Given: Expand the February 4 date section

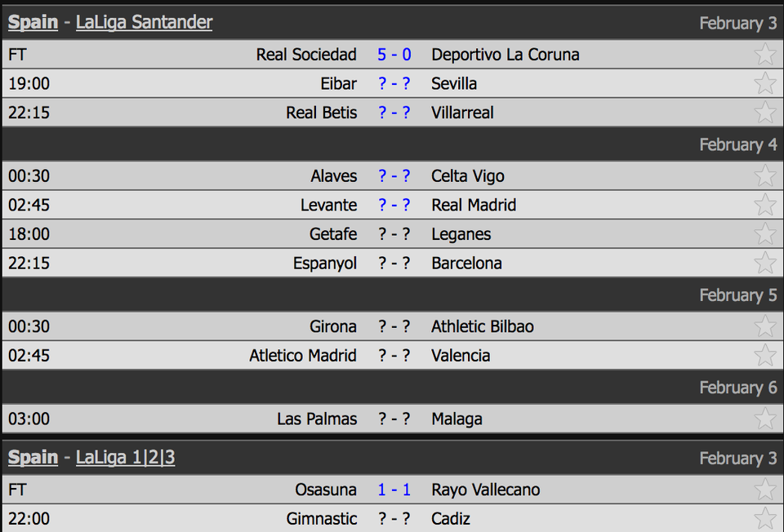Looking at the screenshot, I should point(738,144).
